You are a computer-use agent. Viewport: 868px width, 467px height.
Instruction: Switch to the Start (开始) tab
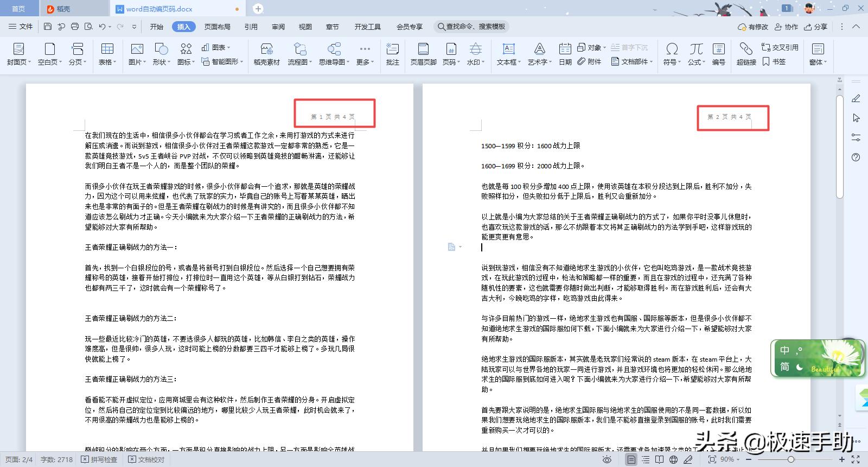click(x=157, y=27)
